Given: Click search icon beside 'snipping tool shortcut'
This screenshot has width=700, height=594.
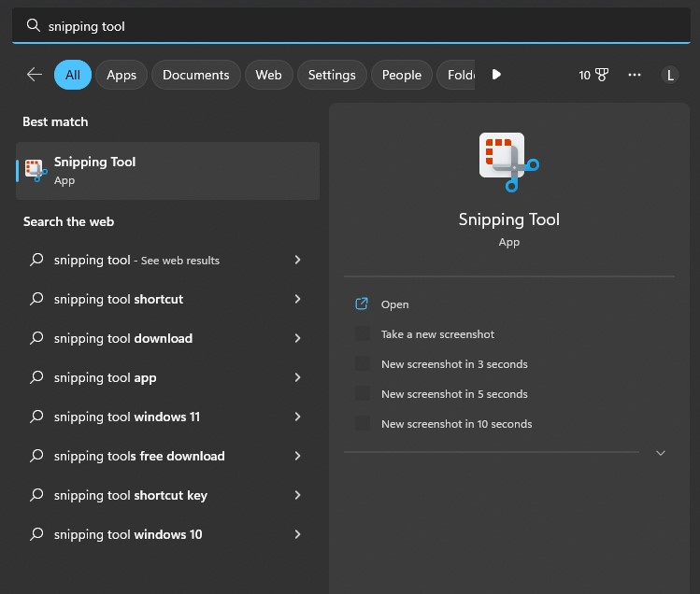Looking at the screenshot, I should point(36,299).
